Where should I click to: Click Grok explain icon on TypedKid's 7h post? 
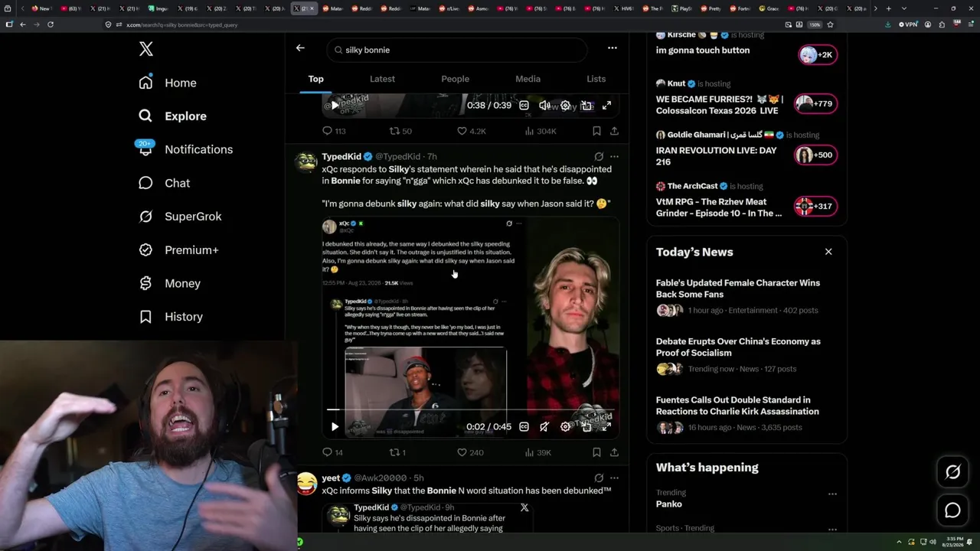coord(599,156)
